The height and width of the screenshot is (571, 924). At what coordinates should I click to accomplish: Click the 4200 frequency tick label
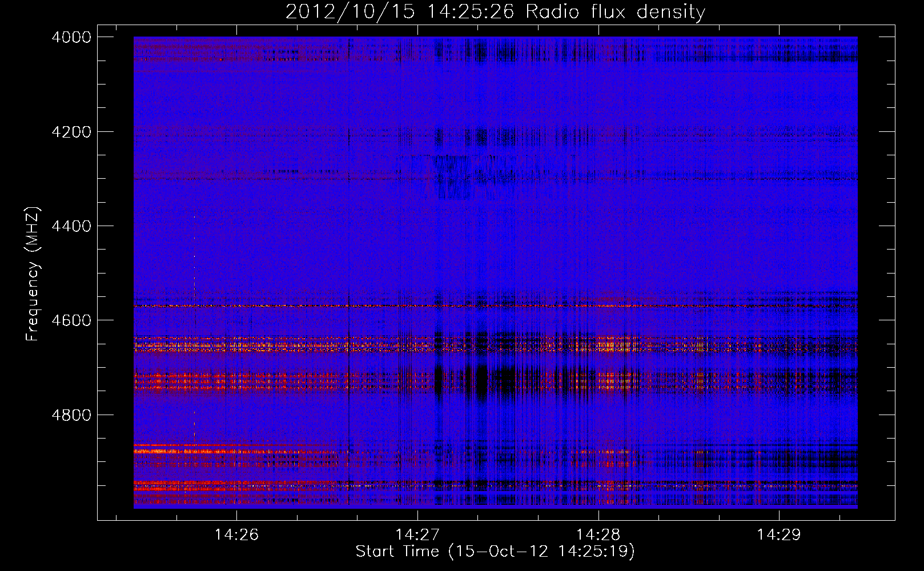click(71, 132)
